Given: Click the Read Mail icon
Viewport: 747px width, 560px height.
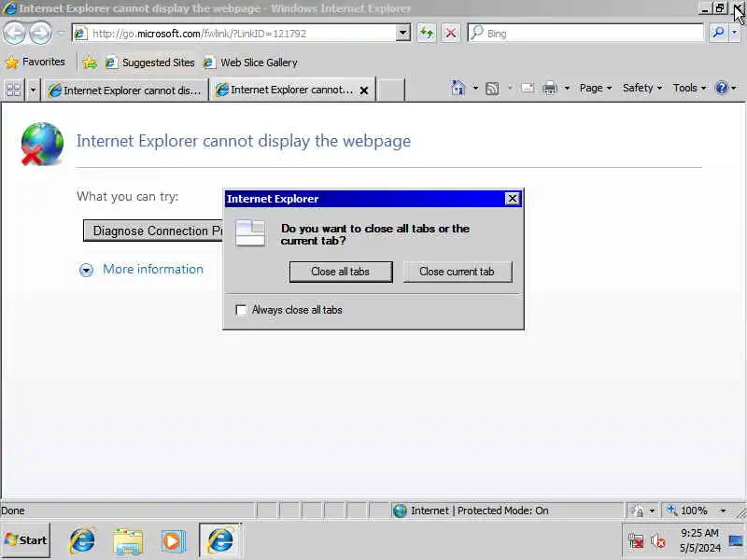Looking at the screenshot, I should tap(528, 88).
